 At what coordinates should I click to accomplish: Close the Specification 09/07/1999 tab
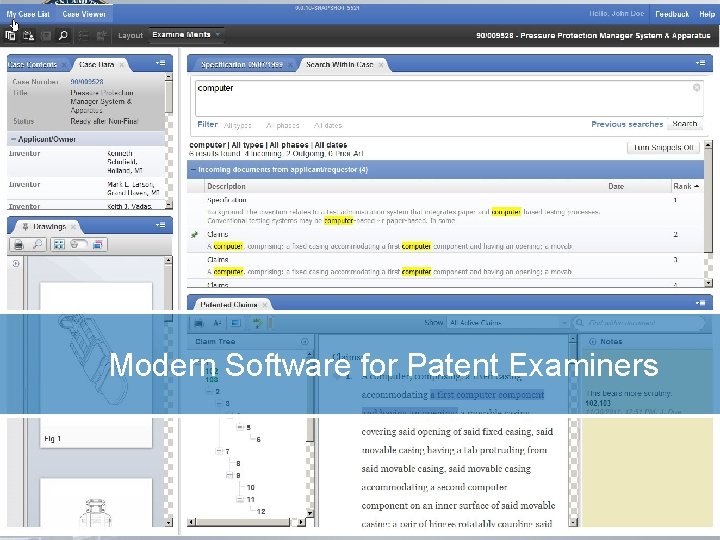(290, 65)
